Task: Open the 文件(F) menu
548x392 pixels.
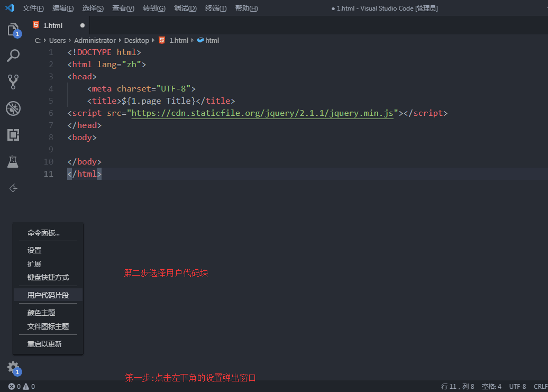Action: pyautogui.click(x=33, y=8)
